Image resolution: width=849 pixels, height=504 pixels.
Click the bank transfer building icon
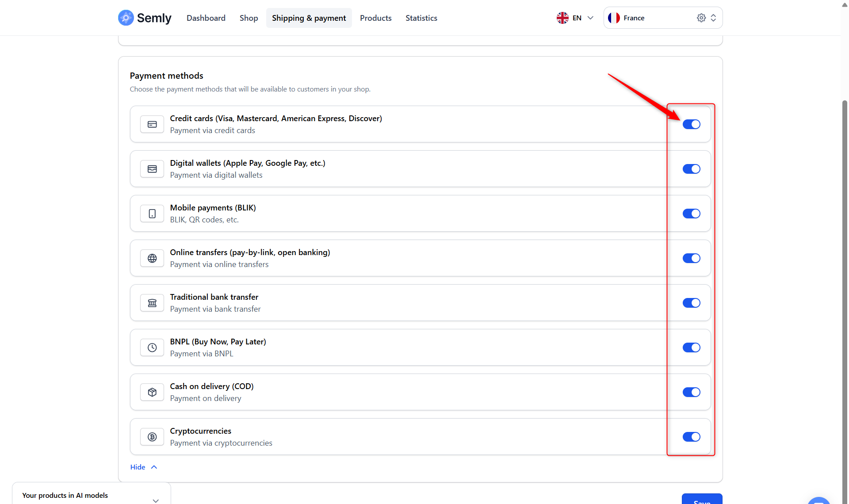152,303
